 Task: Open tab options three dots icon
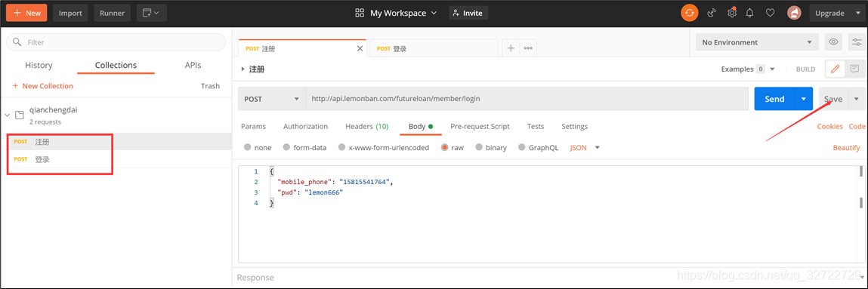[528, 48]
